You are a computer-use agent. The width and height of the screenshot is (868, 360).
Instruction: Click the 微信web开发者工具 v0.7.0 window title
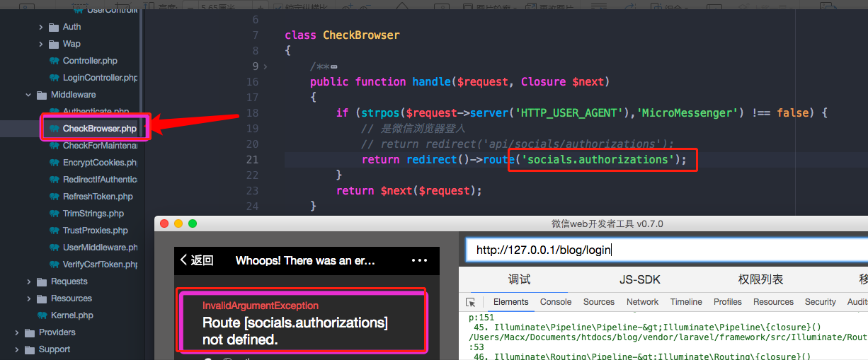pos(607,223)
